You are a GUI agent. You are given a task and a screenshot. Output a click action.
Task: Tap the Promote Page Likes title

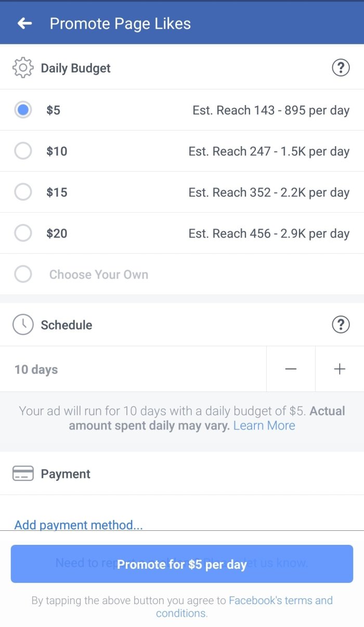click(120, 23)
